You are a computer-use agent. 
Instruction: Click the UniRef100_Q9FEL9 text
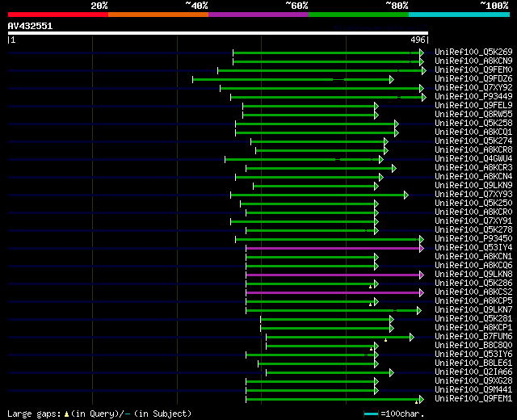(x=473, y=106)
